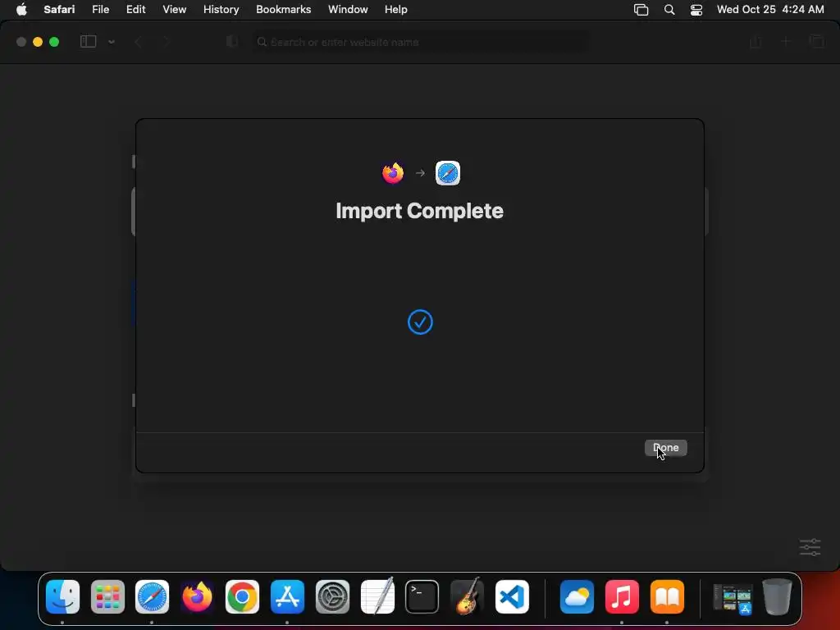Open the Bookmarks menu
840x630 pixels.
click(283, 10)
